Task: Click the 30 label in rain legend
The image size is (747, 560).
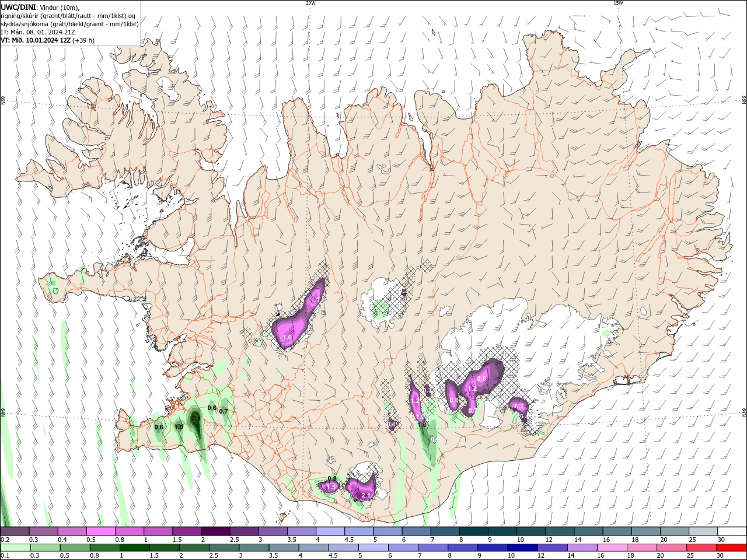Action: click(x=721, y=556)
